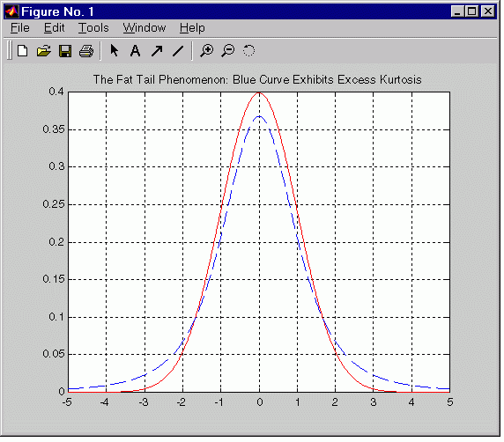Screen dimensions: 504x442
Task: Print the figure using the printer icon
Action: click(86, 51)
